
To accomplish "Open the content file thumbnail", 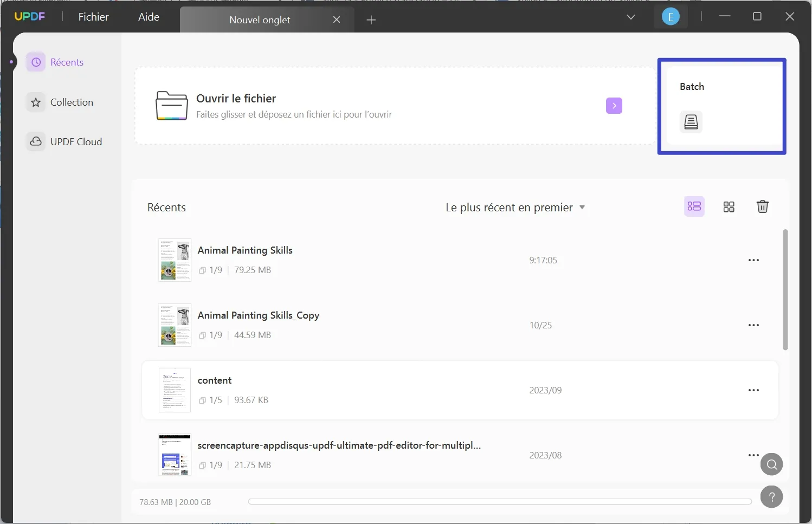I will [175, 390].
